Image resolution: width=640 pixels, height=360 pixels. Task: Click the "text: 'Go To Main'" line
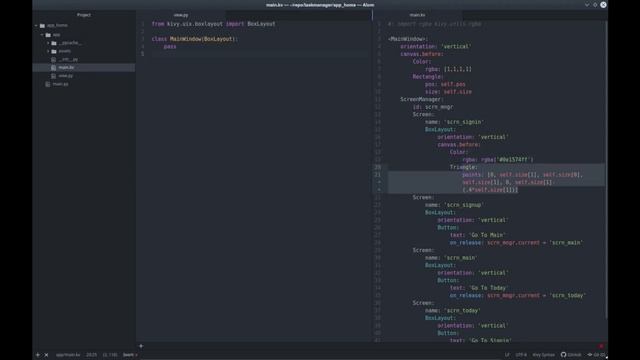pyautogui.click(x=478, y=235)
